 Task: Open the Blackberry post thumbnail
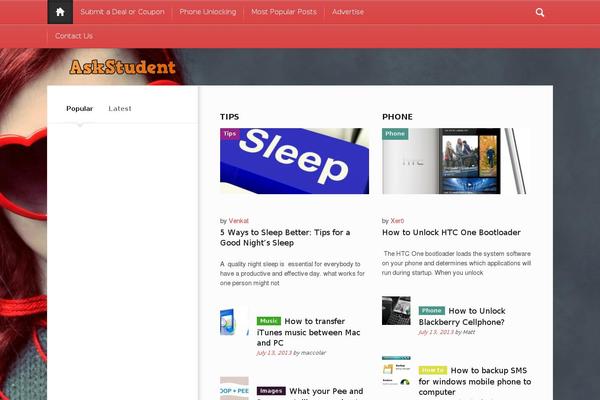pyautogui.click(x=396, y=310)
